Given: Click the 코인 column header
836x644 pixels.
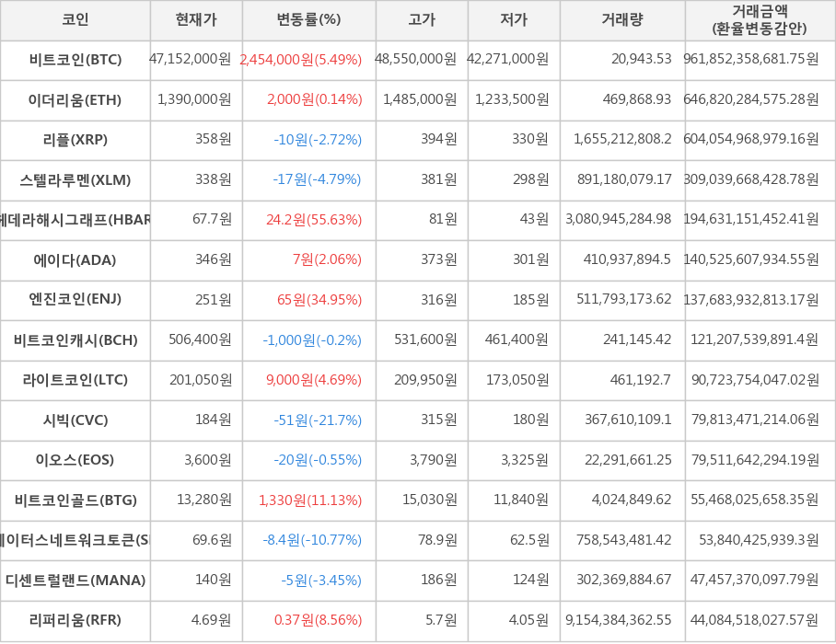Looking at the screenshot, I should coord(75,19).
